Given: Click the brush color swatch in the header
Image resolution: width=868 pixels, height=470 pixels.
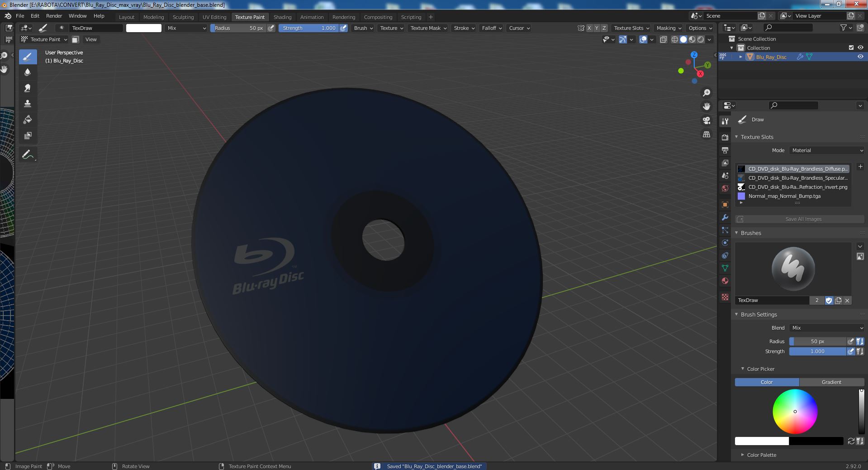Looking at the screenshot, I should (x=143, y=28).
